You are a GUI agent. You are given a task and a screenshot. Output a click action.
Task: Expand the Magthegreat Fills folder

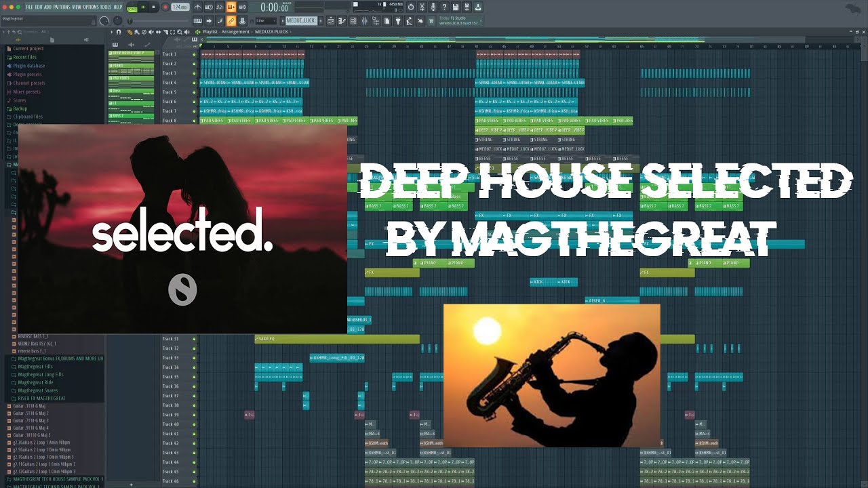pos(35,367)
